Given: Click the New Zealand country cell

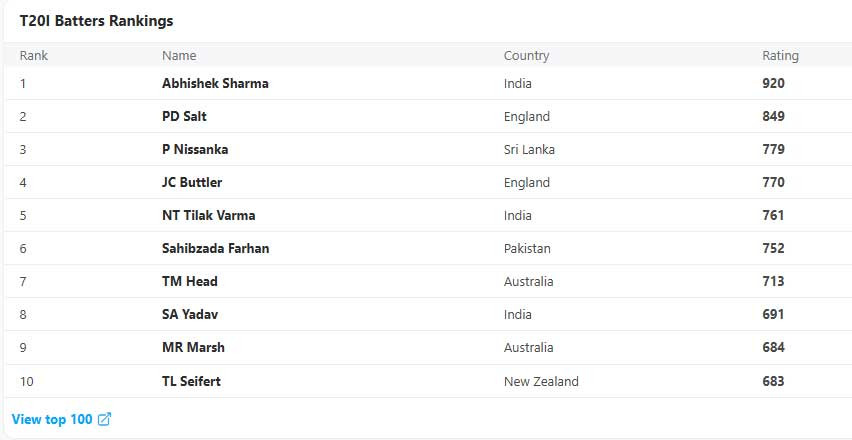Looking at the screenshot, I should (541, 381).
